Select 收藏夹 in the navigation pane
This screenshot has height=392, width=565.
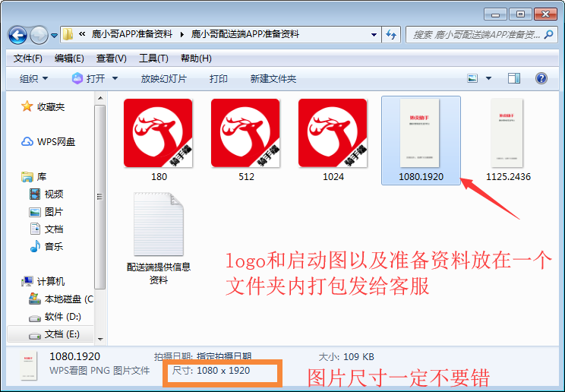(x=50, y=107)
